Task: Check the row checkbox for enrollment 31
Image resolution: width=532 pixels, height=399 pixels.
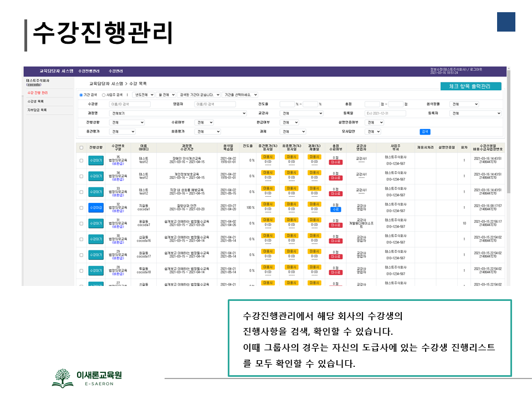Action: click(x=81, y=223)
